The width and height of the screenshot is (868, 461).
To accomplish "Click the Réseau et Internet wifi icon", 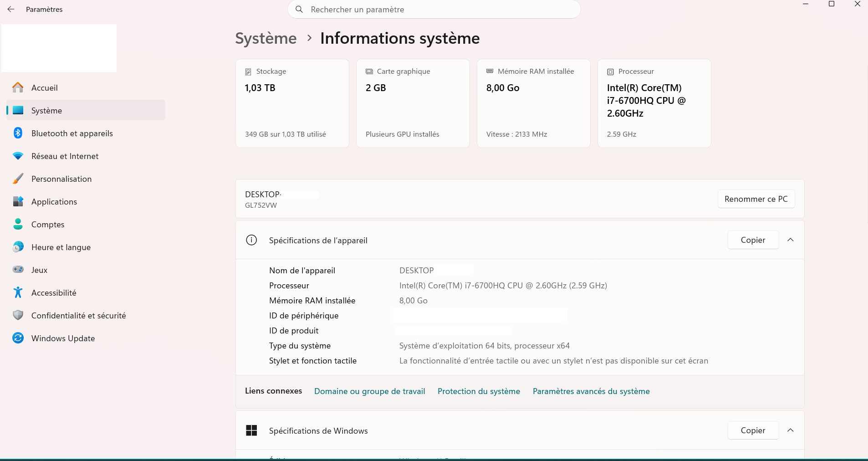I will [18, 156].
